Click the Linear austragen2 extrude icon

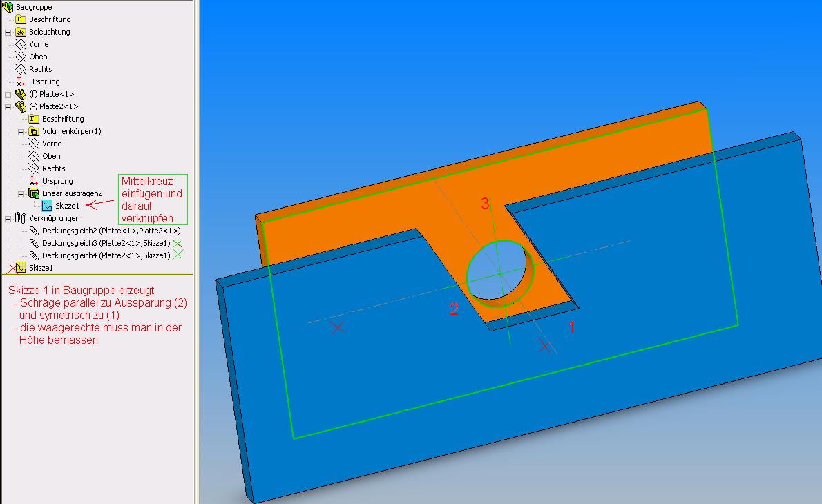click(x=34, y=193)
